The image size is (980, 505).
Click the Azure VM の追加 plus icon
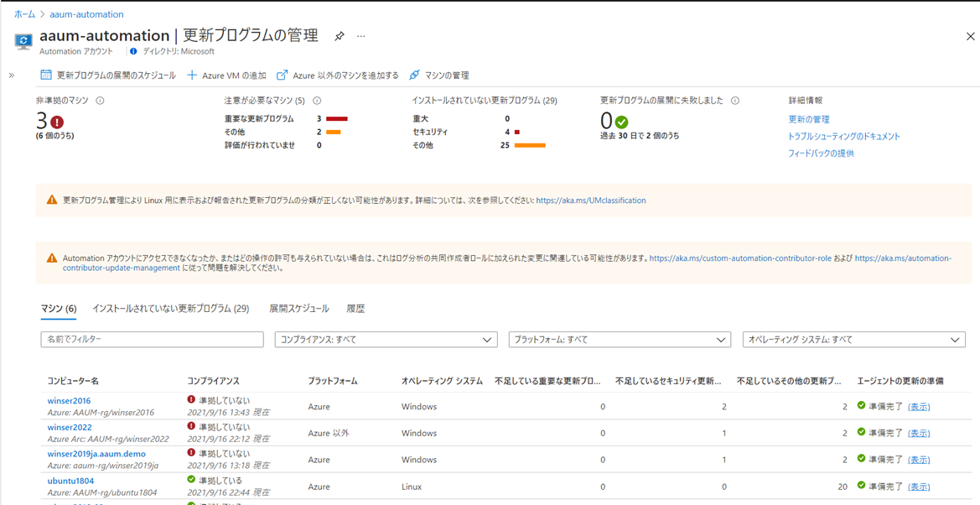[x=192, y=75]
